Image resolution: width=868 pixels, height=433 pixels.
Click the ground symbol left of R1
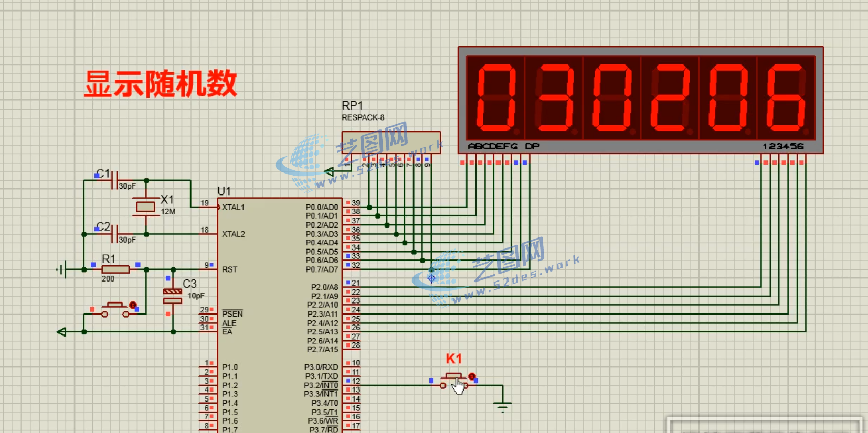click(62, 269)
